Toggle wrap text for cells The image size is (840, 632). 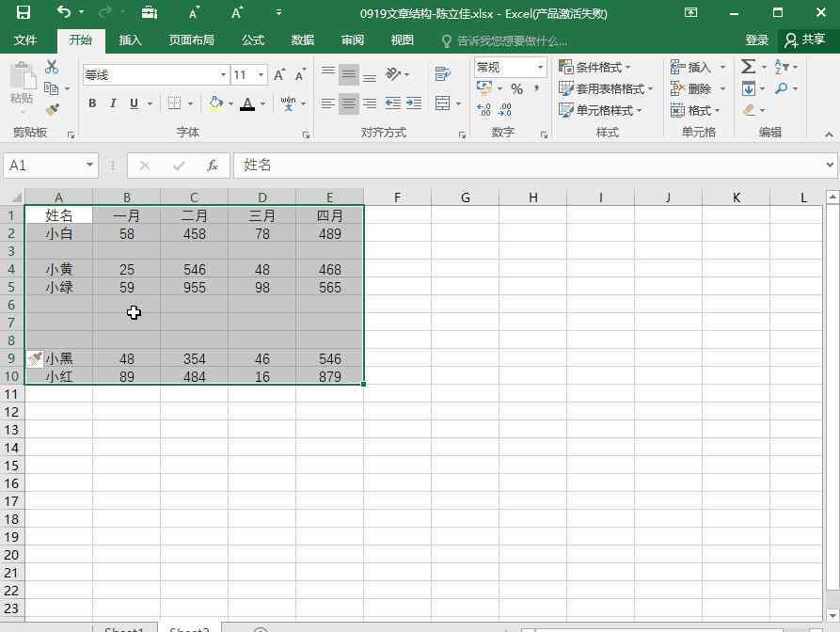(x=442, y=74)
